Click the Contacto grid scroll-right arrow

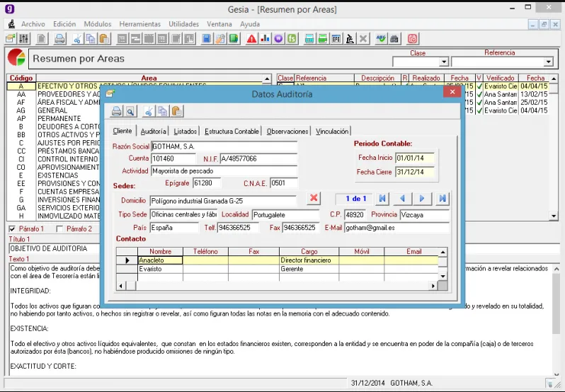click(433, 286)
